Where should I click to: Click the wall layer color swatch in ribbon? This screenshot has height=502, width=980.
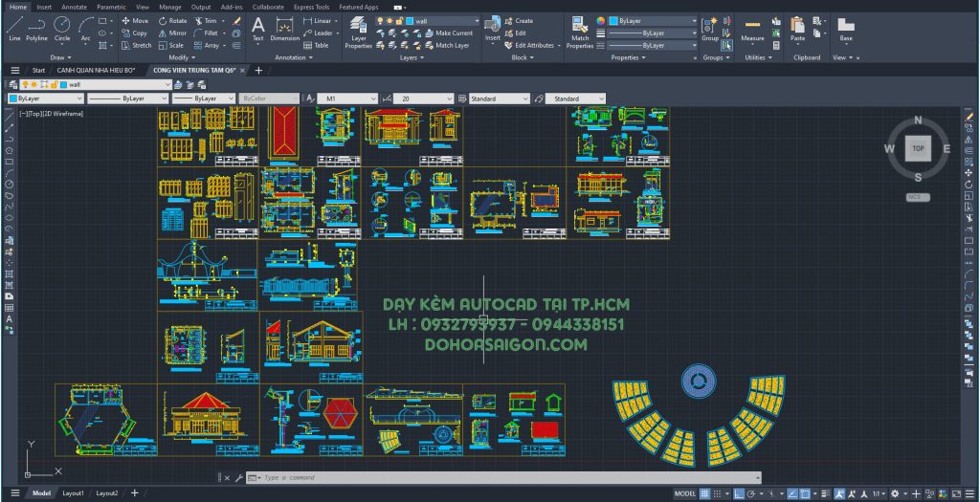point(410,21)
